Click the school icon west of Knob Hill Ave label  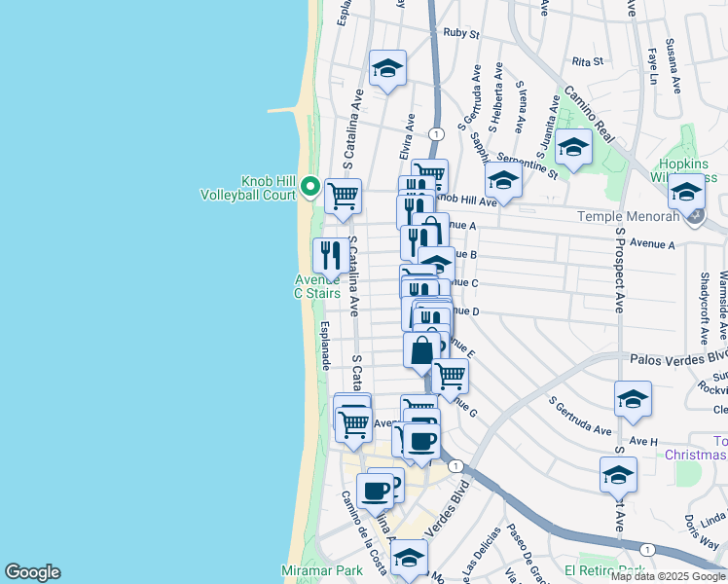coord(503,180)
